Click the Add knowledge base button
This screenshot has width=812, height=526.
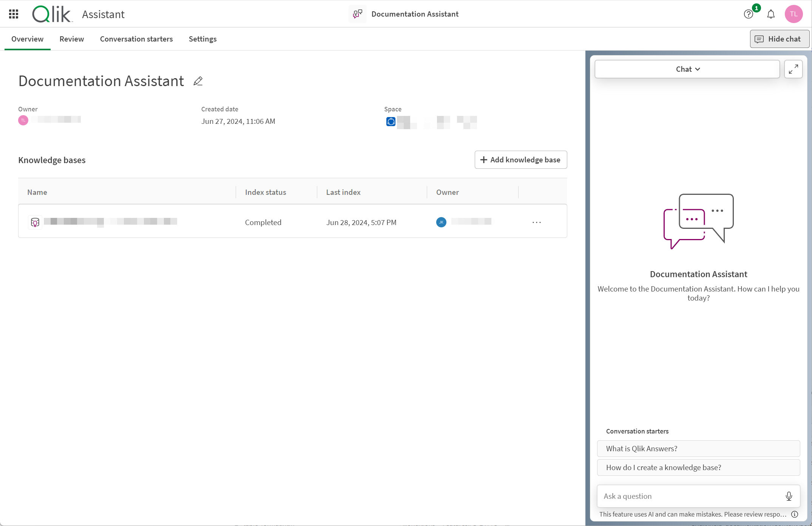(x=520, y=160)
